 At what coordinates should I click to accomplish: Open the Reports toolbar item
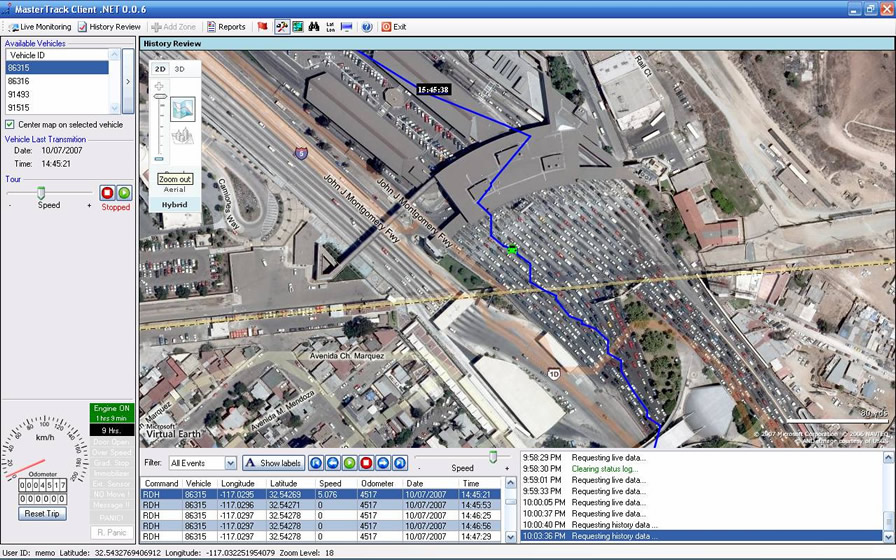(x=226, y=27)
